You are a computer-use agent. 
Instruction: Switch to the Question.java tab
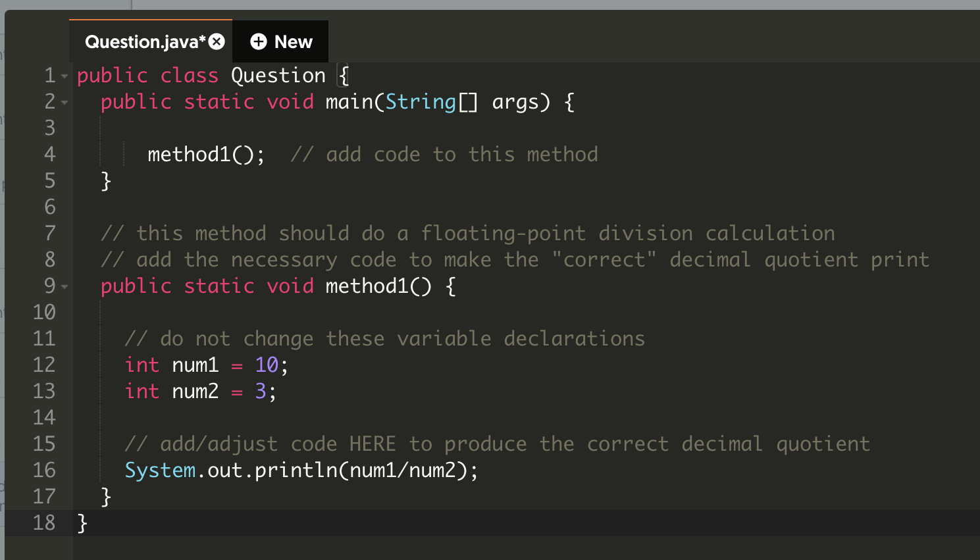coord(142,41)
